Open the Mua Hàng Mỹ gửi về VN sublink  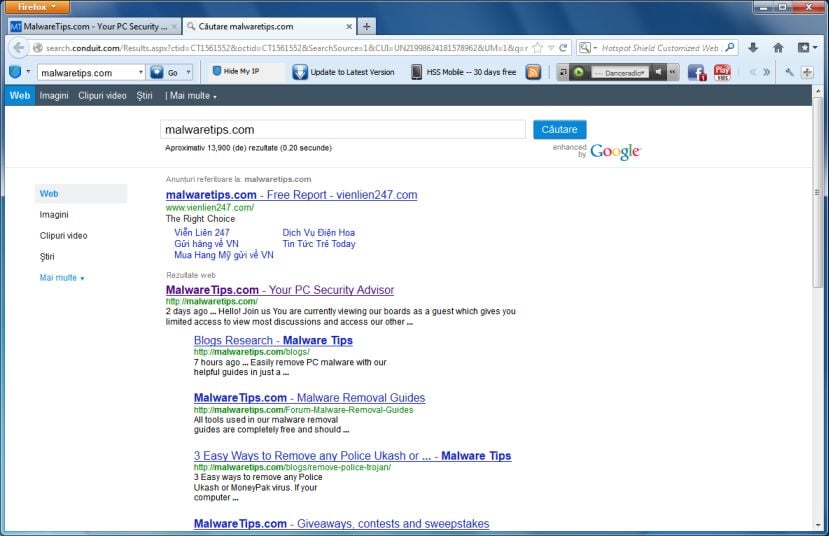(x=224, y=255)
